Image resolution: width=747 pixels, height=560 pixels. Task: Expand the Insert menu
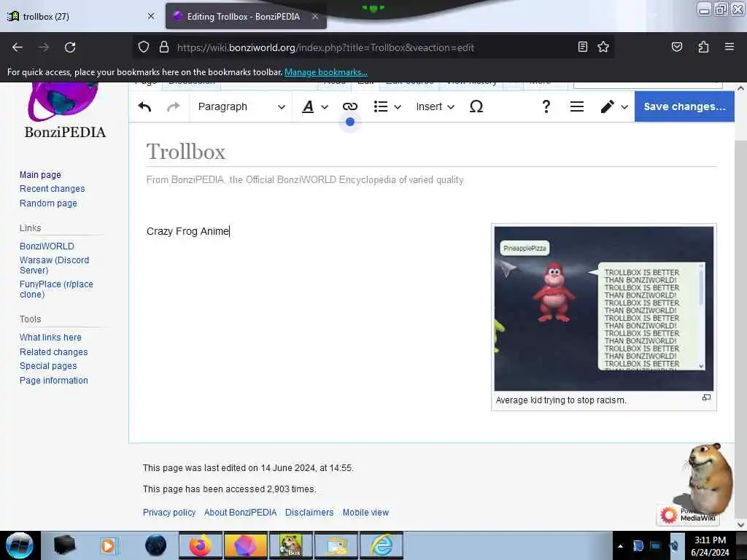pos(435,106)
